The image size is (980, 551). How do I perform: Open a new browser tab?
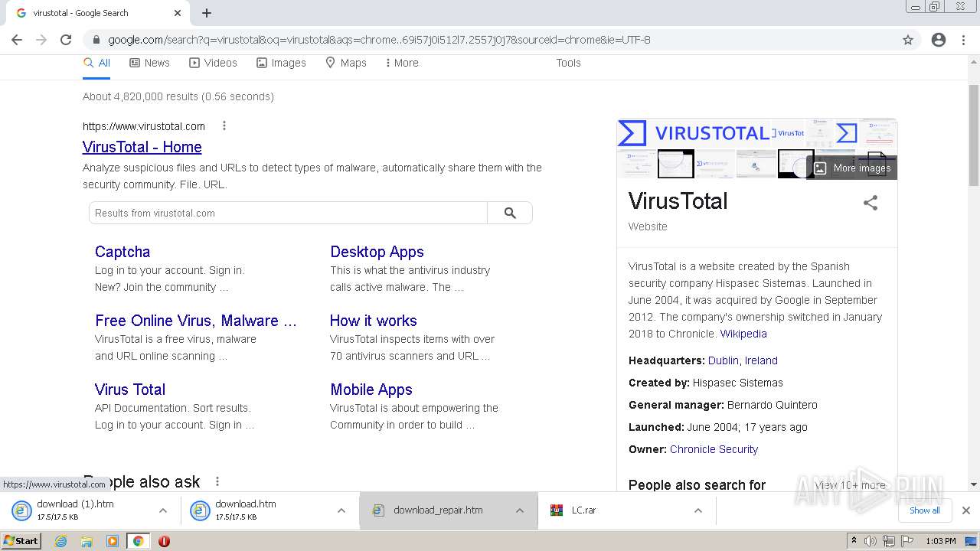207,13
